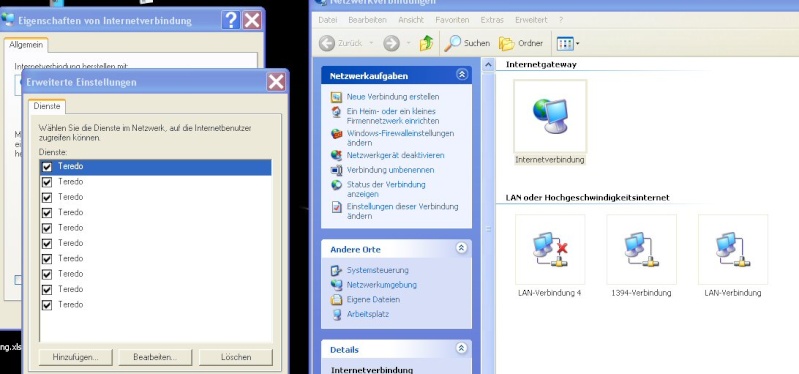This screenshot has height=374, width=799.
Task: Collapse the Andere Orte panel
Action: tap(462, 248)
